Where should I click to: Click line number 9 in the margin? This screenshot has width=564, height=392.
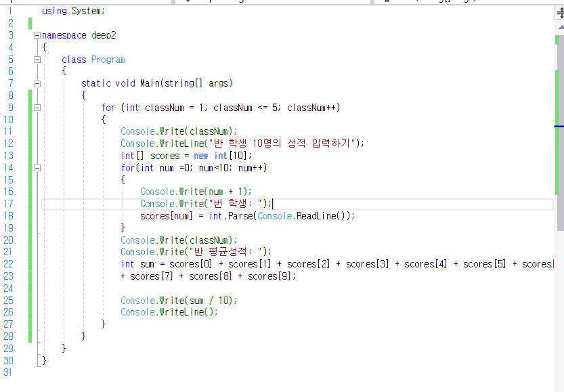[x=10, y=108]
